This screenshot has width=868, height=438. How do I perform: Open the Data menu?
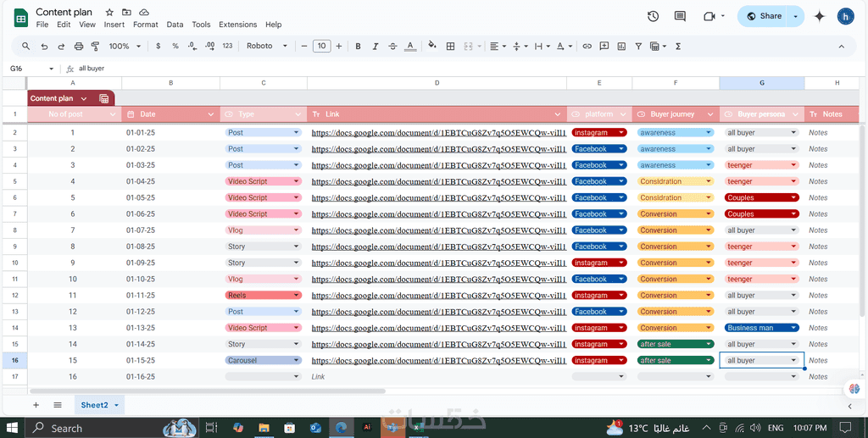[175, 25]
